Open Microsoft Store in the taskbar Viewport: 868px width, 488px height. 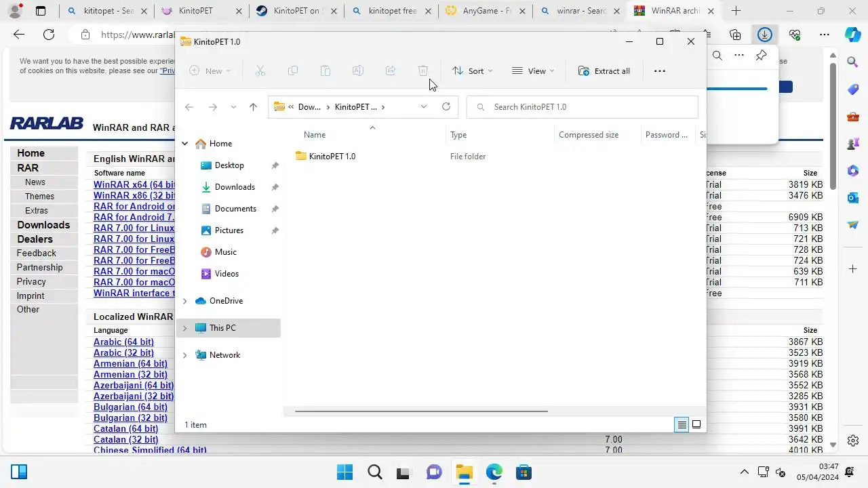click(x=524, y=472)
